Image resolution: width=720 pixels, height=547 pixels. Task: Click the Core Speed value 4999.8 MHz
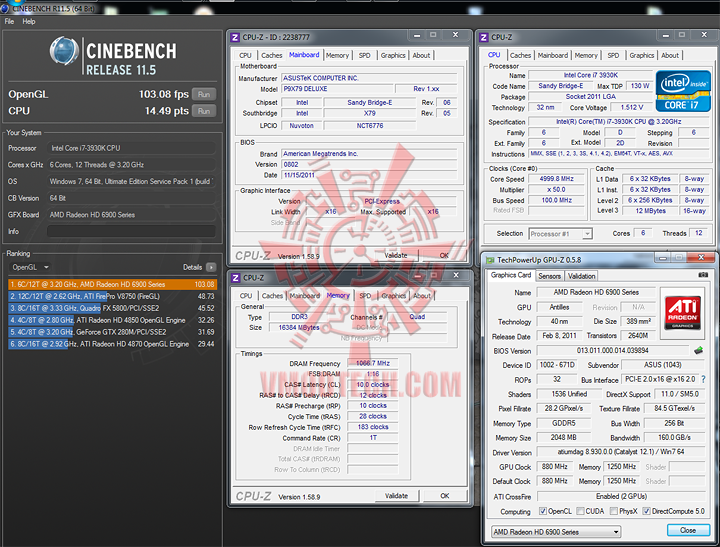pyautogui.click(x=557, y=179)
